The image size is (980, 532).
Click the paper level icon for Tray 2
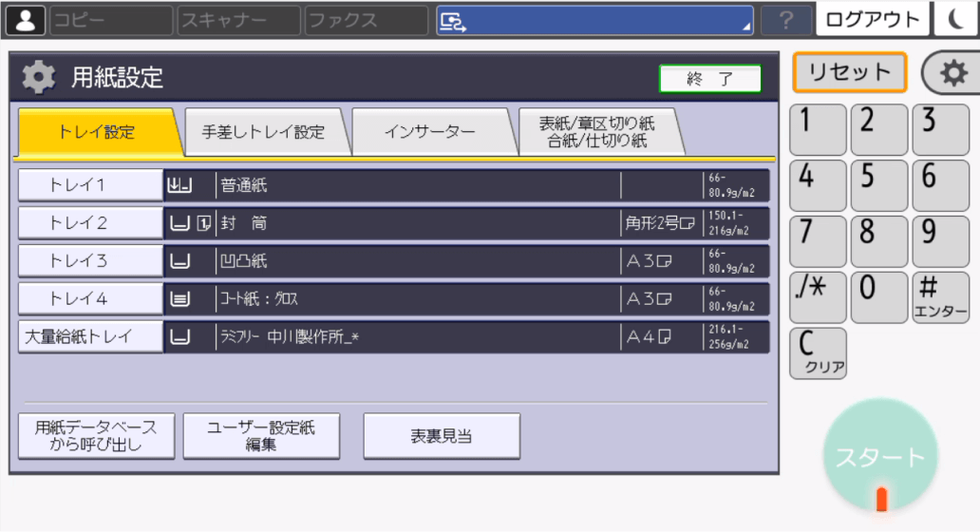(179, 223)
